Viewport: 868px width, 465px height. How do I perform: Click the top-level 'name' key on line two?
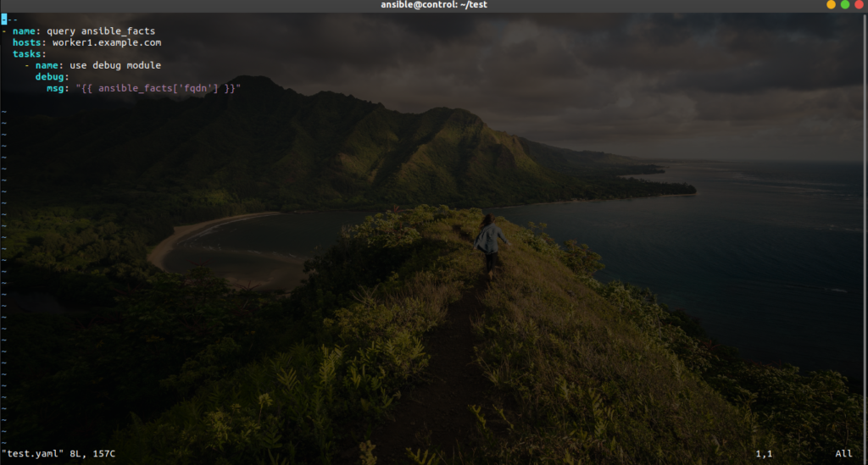click(x=24, y=31)
